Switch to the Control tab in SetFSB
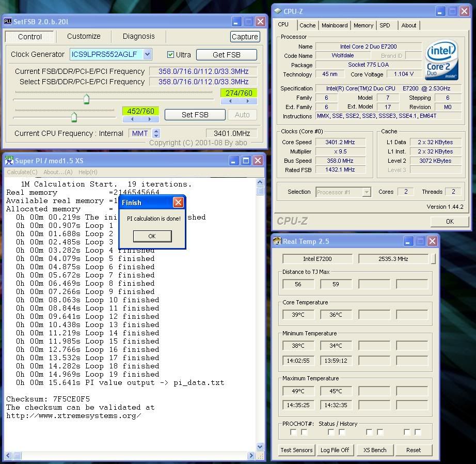 [x=29, y=37]
